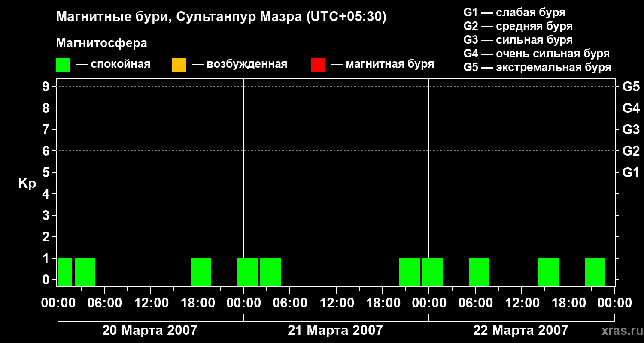
Task: Click the 'G1' storm level axis label
Action: click(631, 172)
